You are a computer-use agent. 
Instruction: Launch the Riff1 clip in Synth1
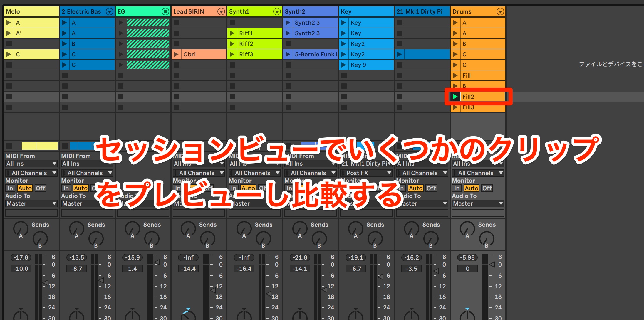coord(232,33)
